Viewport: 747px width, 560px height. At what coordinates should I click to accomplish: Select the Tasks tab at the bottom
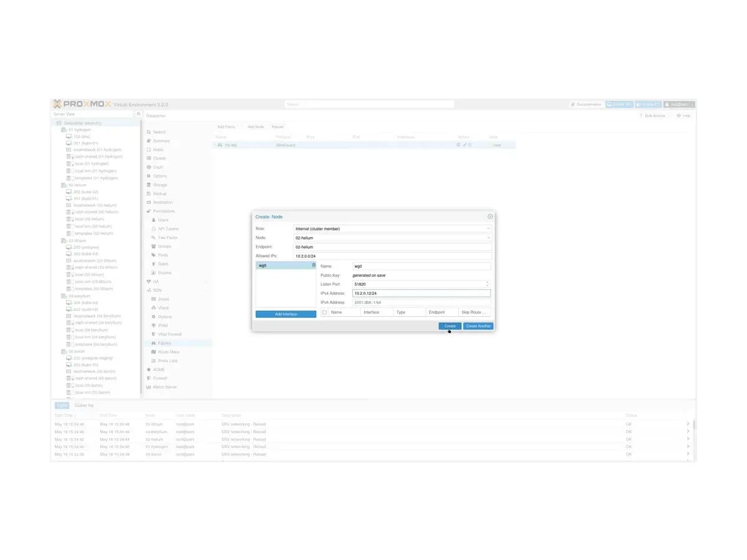[62, 405]
